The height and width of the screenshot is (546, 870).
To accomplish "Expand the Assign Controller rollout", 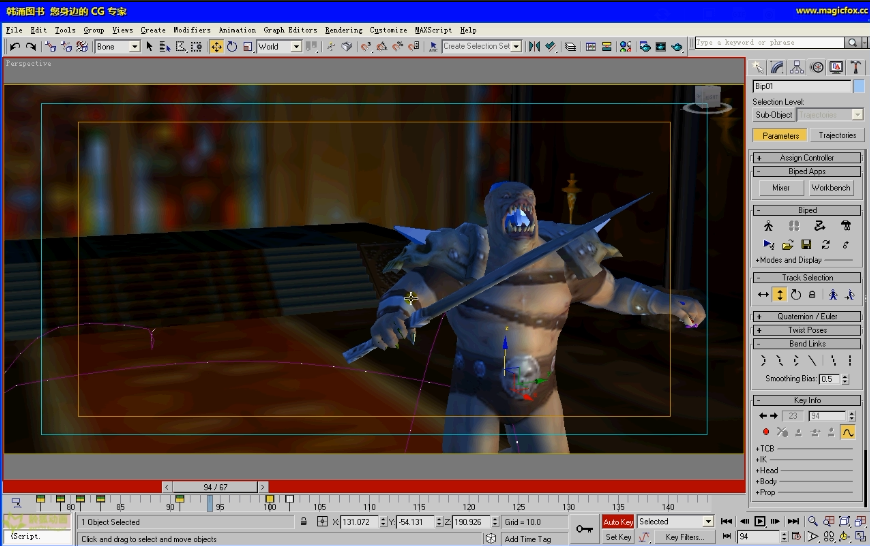I will click(x=807, y=158).
